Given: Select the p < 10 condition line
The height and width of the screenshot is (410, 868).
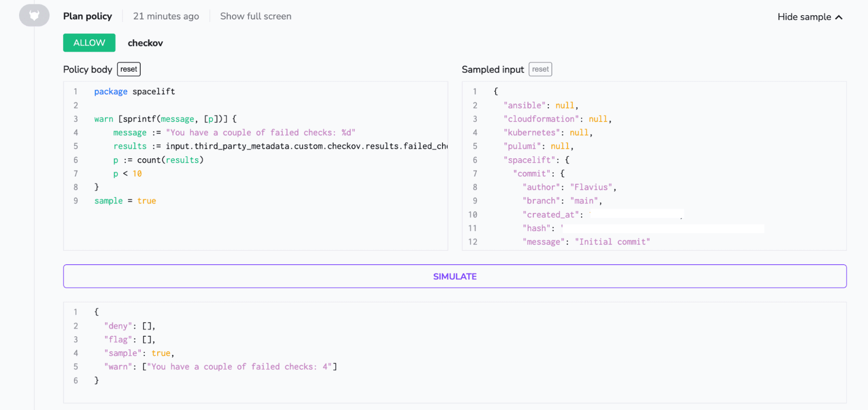Looking at the screenshot, I should click(x=127, y=173).
